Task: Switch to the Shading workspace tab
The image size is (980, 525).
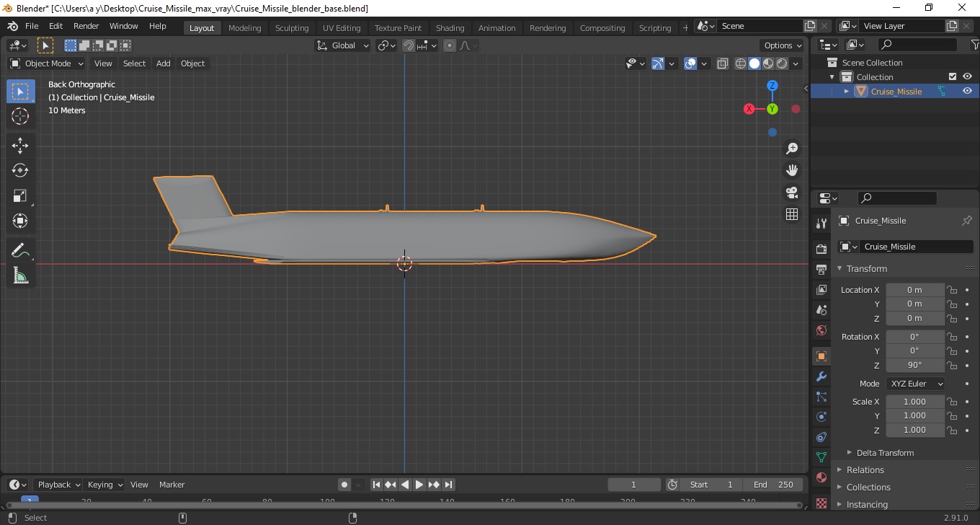Action: point(450,28)
